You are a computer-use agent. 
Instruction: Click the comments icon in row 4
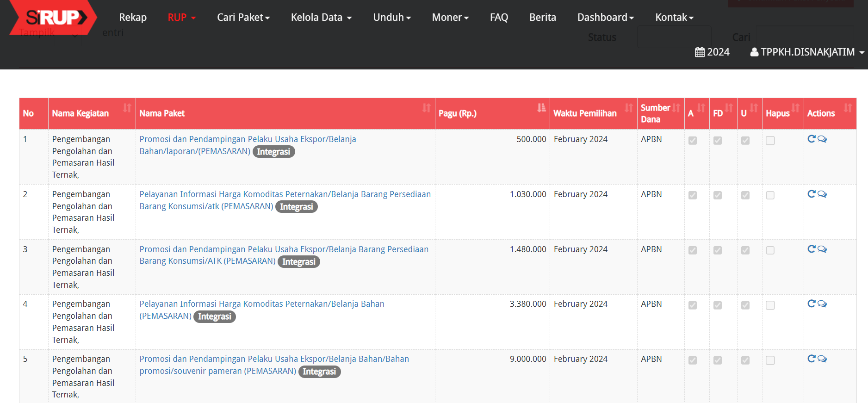(822, 304)
